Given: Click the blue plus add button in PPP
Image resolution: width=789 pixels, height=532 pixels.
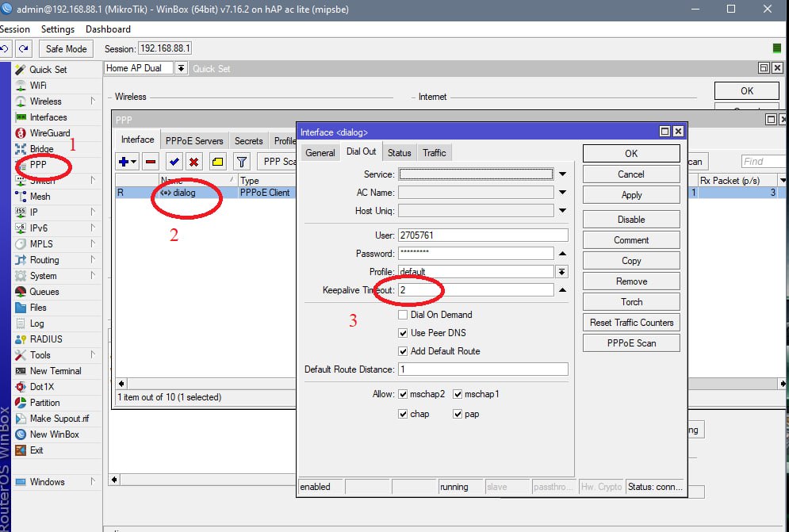Looking at the screenshot, I should click(124, 162).
